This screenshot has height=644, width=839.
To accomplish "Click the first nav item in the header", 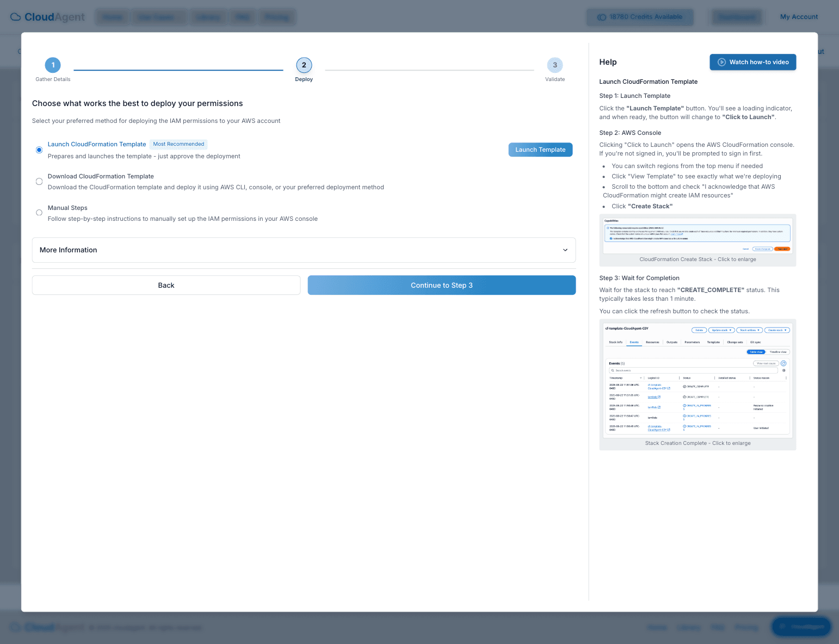I will coord(112,17).
